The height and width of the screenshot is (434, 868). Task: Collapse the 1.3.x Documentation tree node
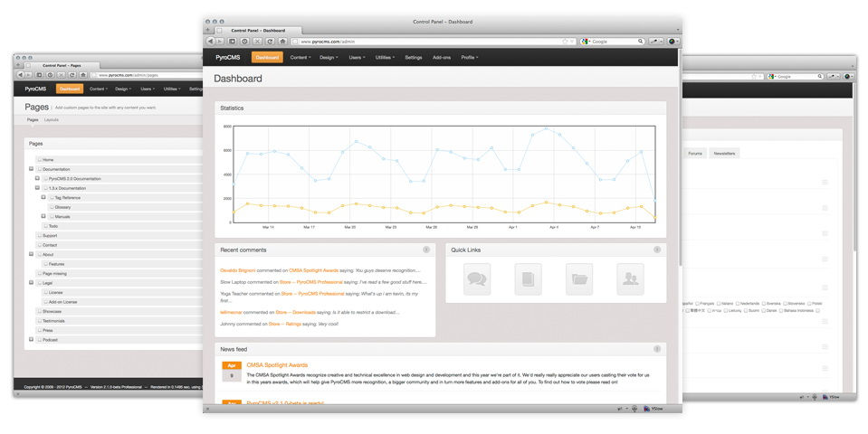point(37,188)
